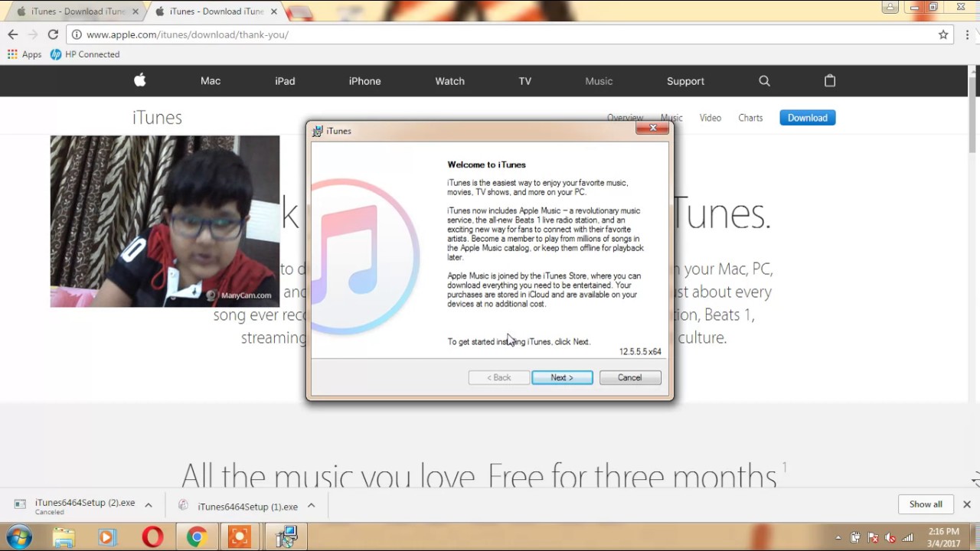
Task: Open the Apps grid shortcut in the bookmarks bar
Action: pyautogui.click(x=24, y=54)
